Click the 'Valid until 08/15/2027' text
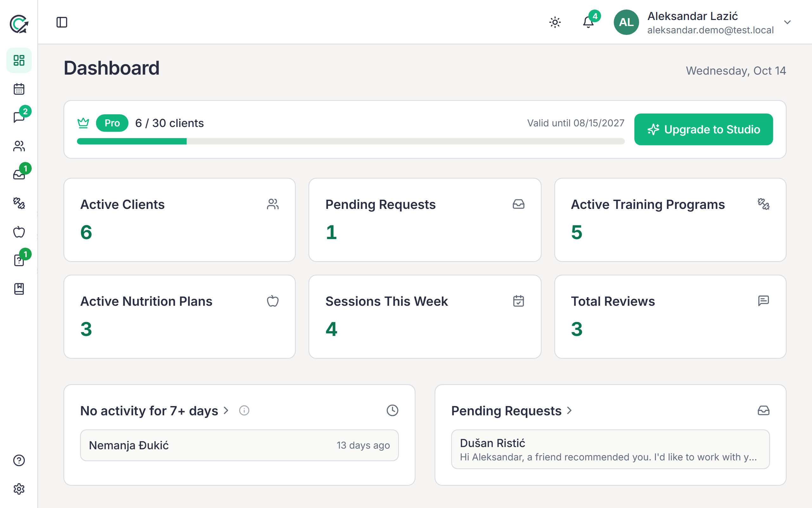812x508 pixels. point(576,123)
